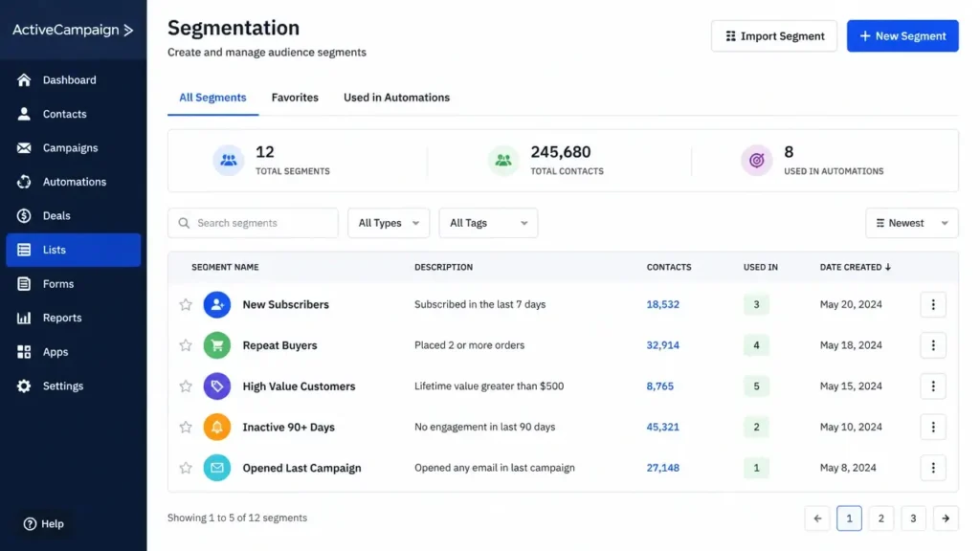980x551 pixels.
Task: Click the Opened Last Campaign envelope icon
Action: pos(217,467)
